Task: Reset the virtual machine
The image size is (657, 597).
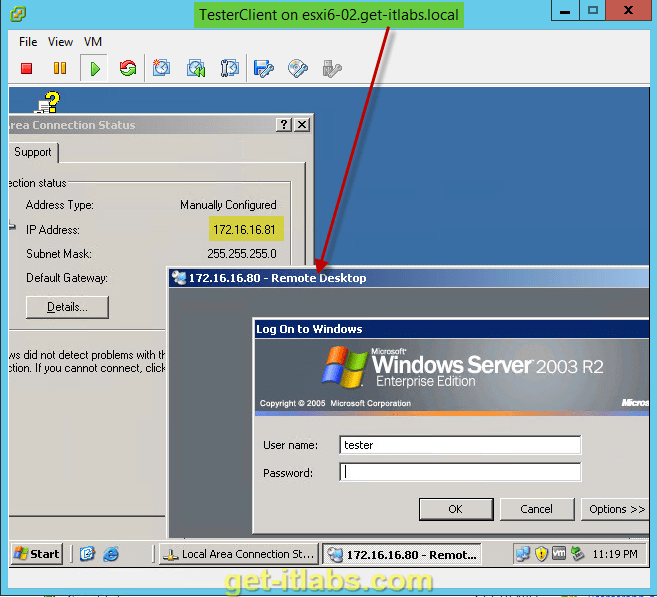Action: (x=127, y=68)
